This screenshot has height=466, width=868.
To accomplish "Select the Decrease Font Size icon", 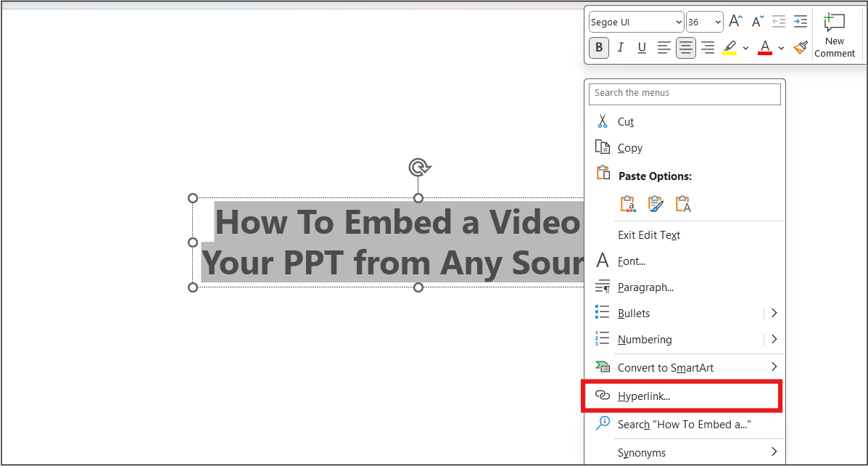I will tap(757, 21).
